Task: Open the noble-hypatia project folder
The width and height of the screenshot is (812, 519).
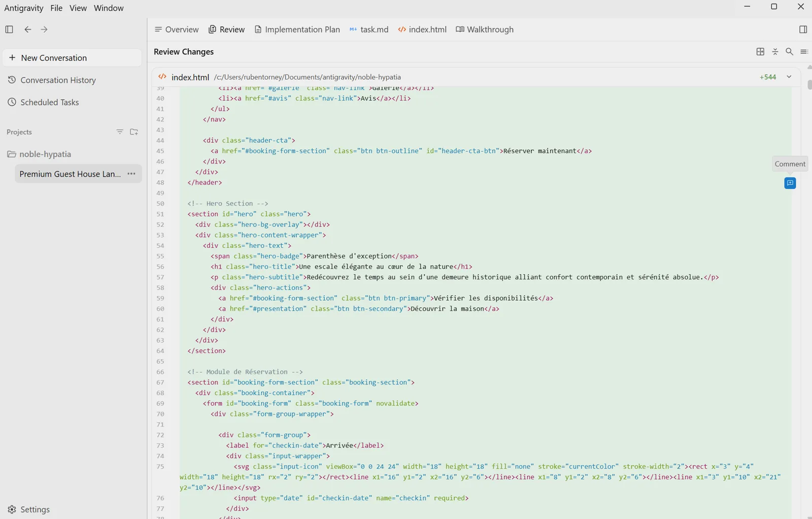Action: pos(39,154)
